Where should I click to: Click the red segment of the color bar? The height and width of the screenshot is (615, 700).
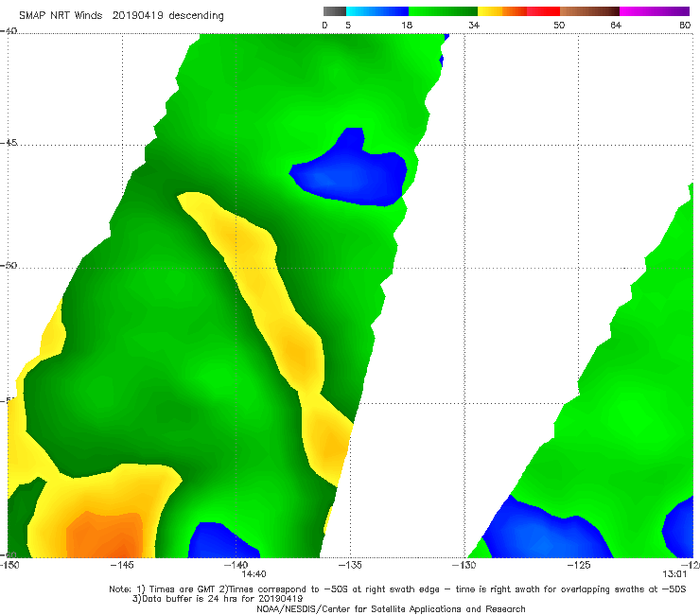click(x=543, y=11)
